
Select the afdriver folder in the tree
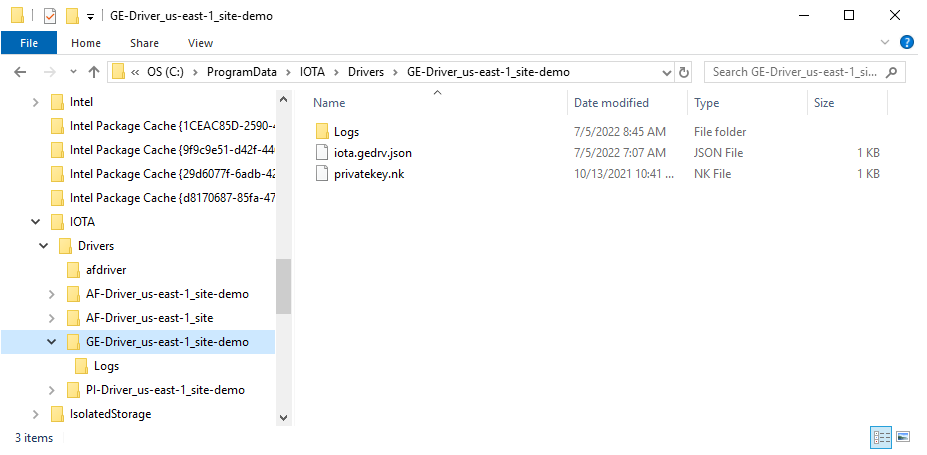pos(106,270)
